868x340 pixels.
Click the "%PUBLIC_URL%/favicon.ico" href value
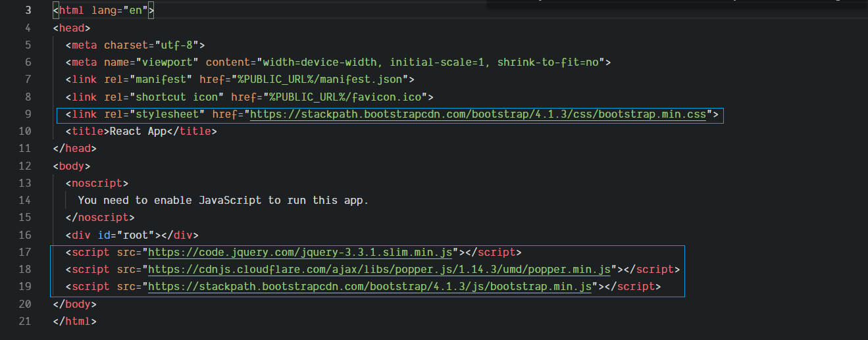pyautogui.click(x=345, y=97)
